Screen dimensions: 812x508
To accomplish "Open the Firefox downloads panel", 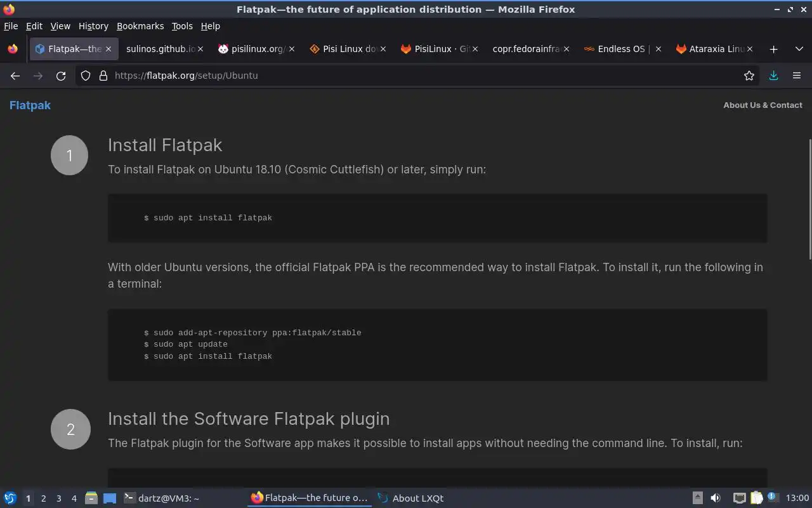I will click(x=773, y=76).
